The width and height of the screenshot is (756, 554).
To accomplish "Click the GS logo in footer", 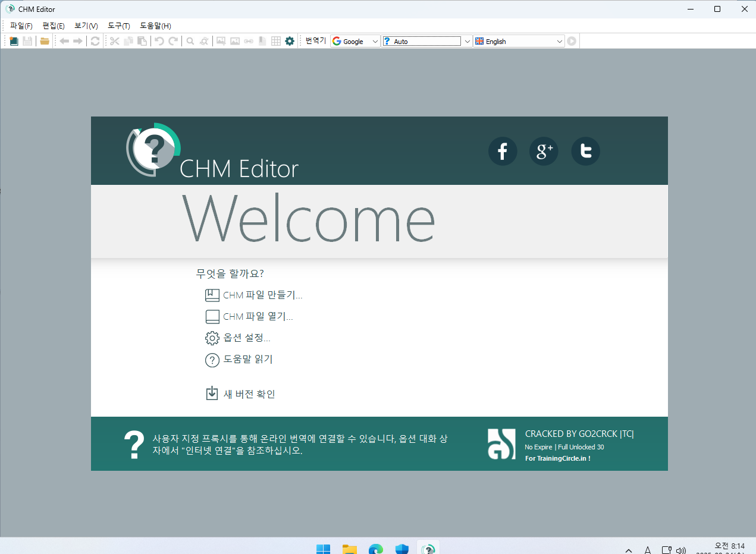I will [x=501, y=444].
